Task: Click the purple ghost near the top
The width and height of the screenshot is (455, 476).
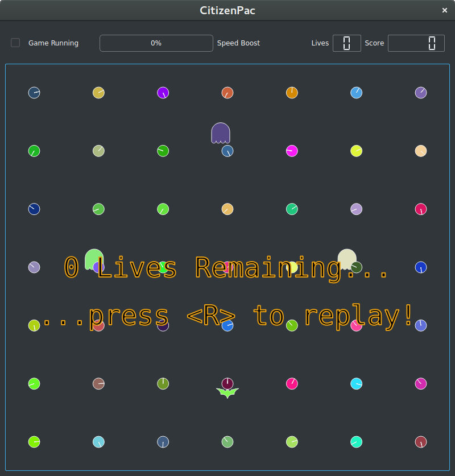Action: (x=221, y=133)
